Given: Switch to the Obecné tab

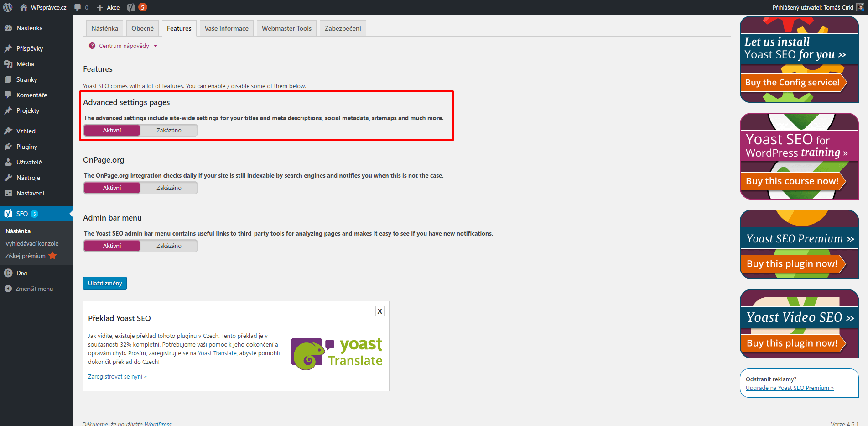Looking at the screenshot, I should click(143, 28).
